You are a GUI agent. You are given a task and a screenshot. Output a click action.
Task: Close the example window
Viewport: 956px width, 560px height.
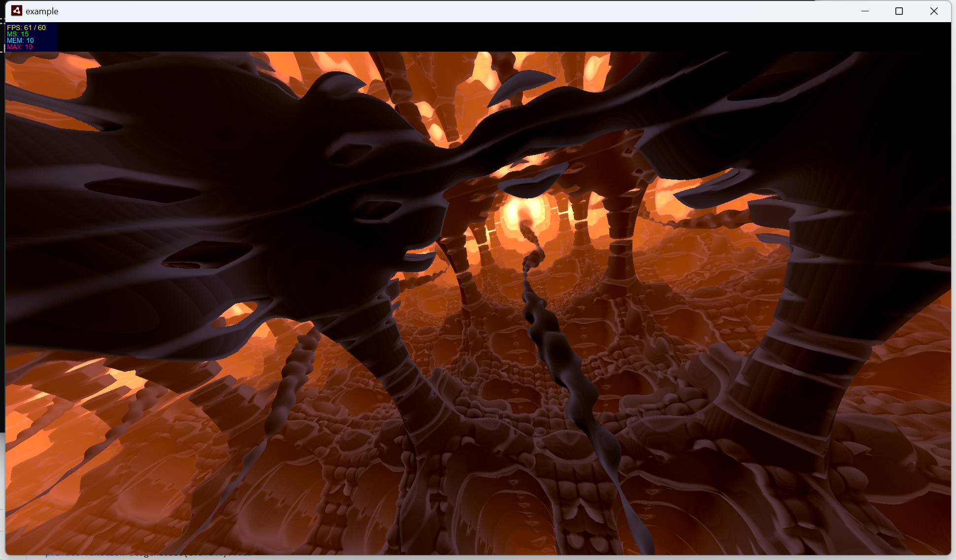coord(933,11)
